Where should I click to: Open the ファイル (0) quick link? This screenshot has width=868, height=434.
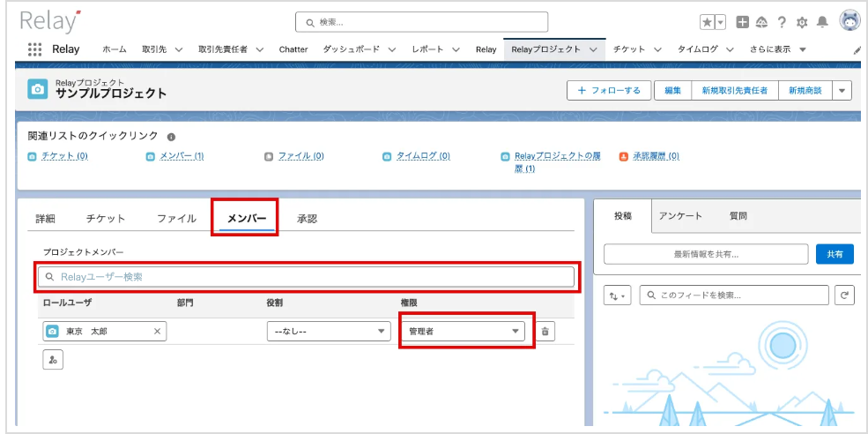[300, 156]
